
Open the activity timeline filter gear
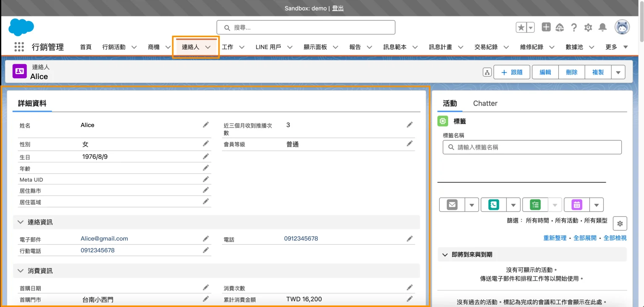pyautogui.click(x=620, y=224)
